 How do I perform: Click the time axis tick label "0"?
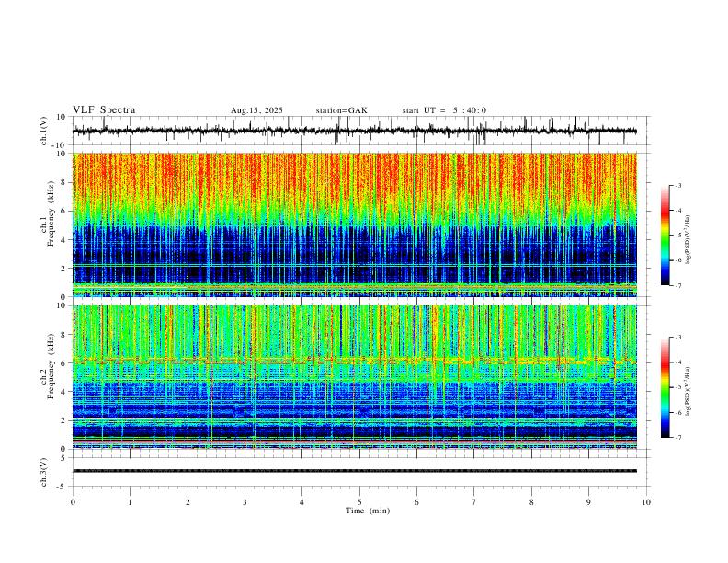[73, 502]
